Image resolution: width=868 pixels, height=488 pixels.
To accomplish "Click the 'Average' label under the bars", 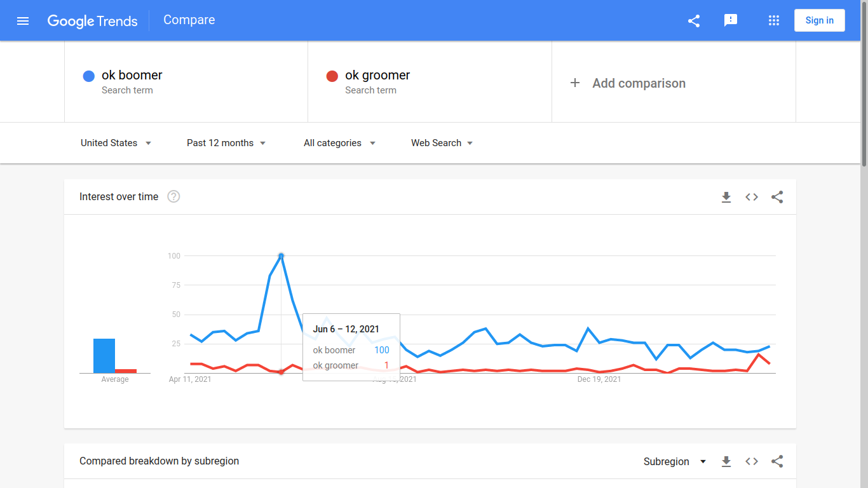I will pos(115,379).
